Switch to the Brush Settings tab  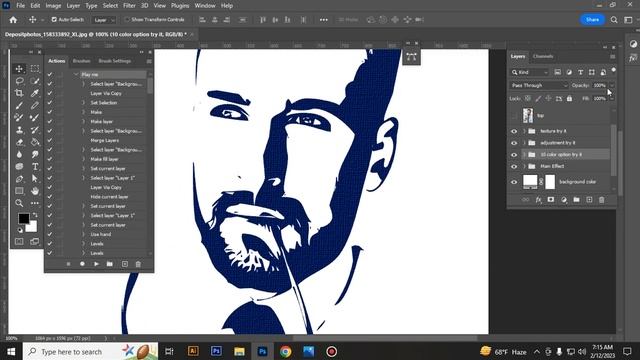pos(115,61)
